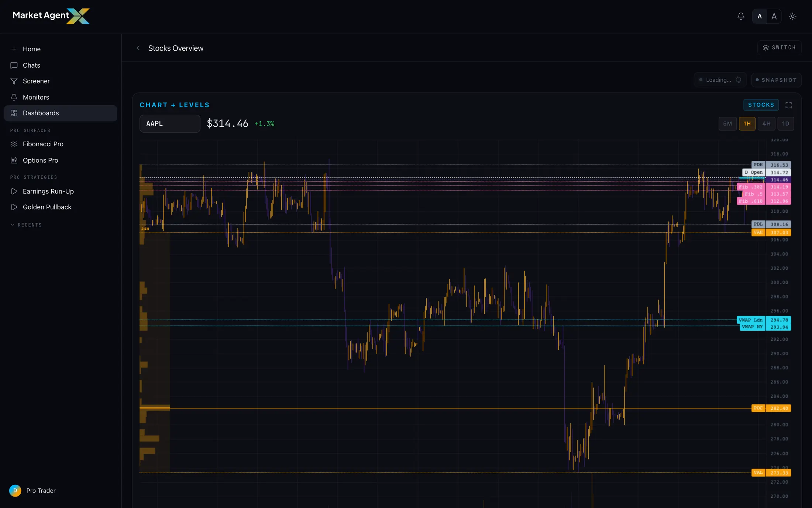Select the 1H timeframe

pyautogui.click(x=747, y=124)
